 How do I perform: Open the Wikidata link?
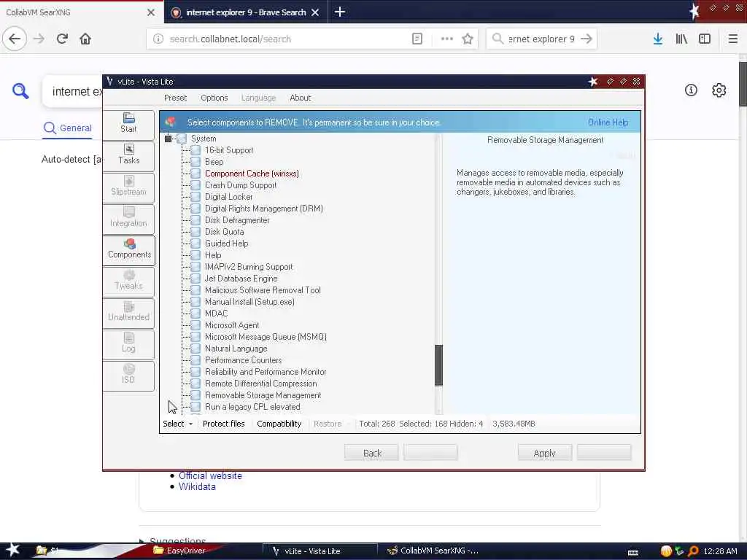coord(197,486)
